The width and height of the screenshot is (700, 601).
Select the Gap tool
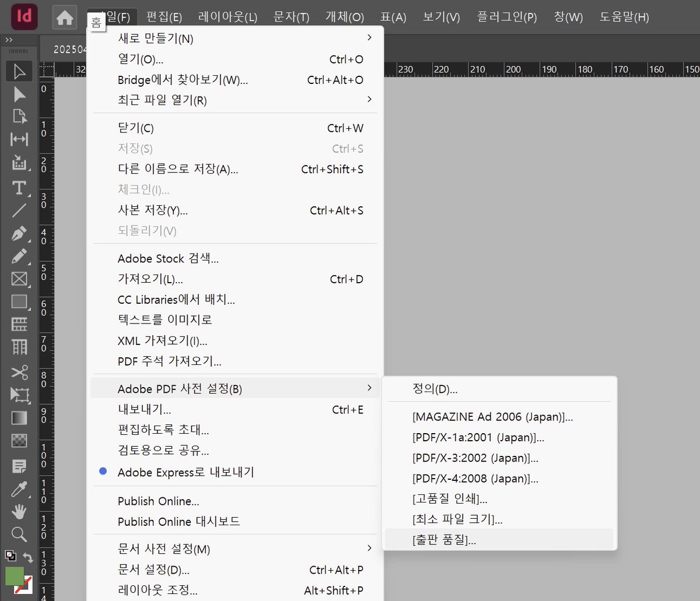coord(19,139)
